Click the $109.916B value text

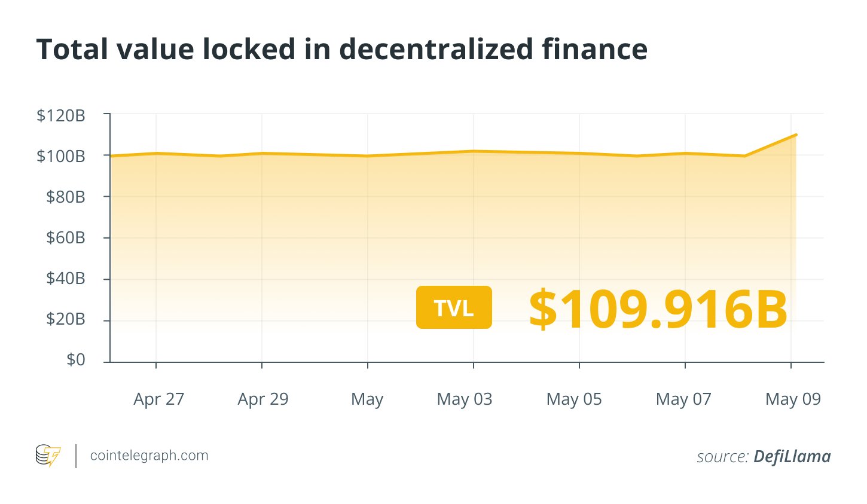pyautogui.click(x=658, y=309)
